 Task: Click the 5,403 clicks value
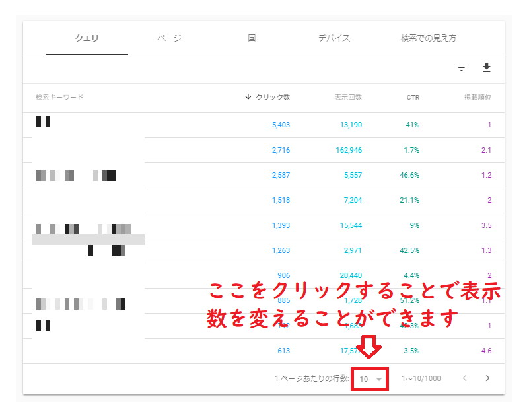tap(281, 125)
